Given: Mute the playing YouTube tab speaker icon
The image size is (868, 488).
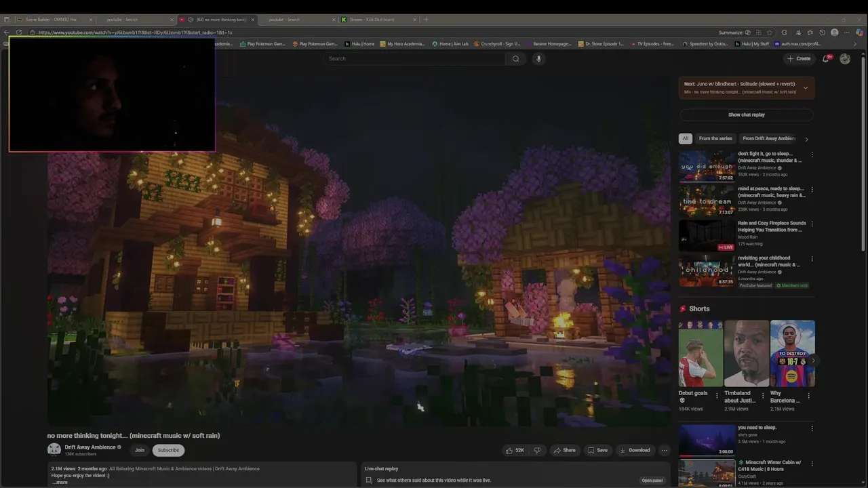Looking at the screenshot, I should (x=191, y=20).
